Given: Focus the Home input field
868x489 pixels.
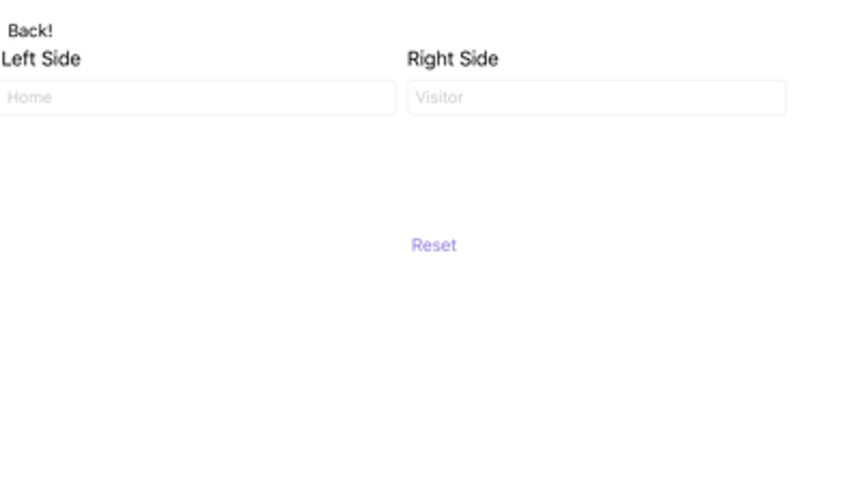Looking at the screenshot, I should click(197, 98).
